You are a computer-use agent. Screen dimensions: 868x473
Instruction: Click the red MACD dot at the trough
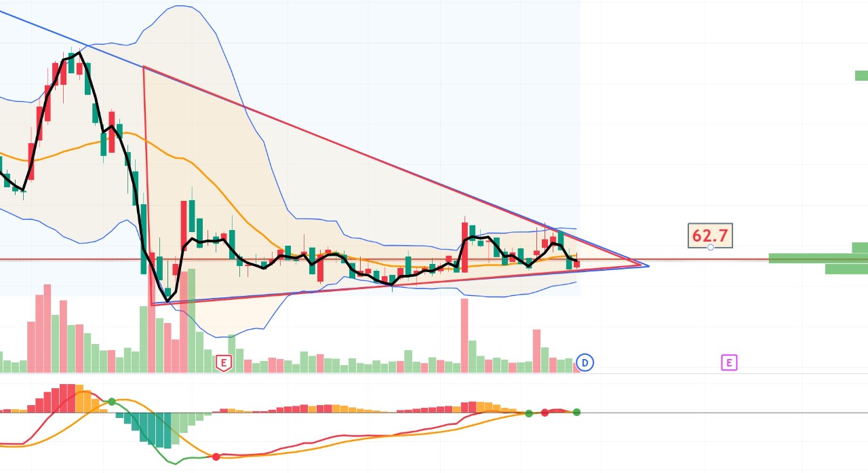click(x=216, y=457)
